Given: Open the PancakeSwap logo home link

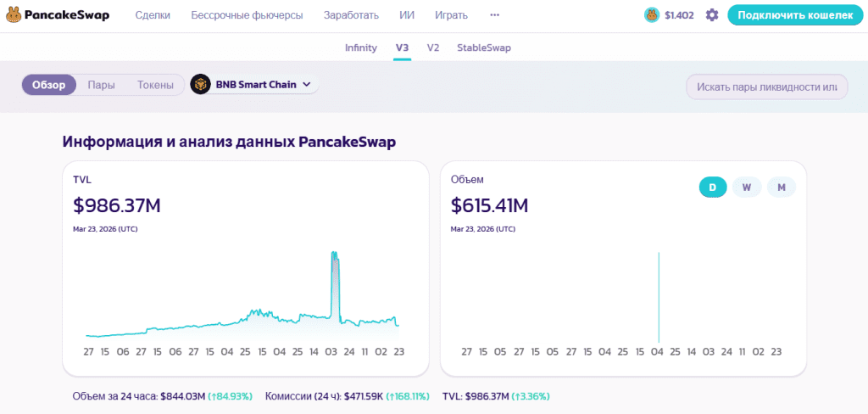Looking at the screenshot, I should [58, 15].
